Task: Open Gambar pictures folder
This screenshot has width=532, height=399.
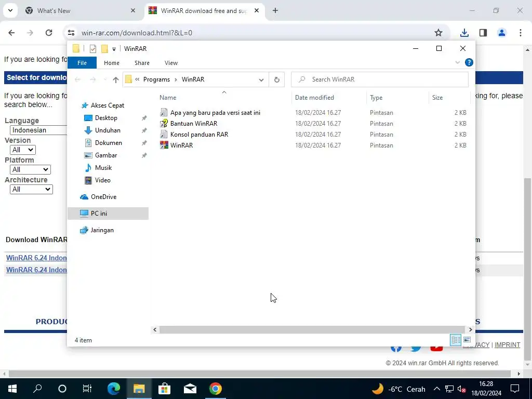Action: coord(106,155)
